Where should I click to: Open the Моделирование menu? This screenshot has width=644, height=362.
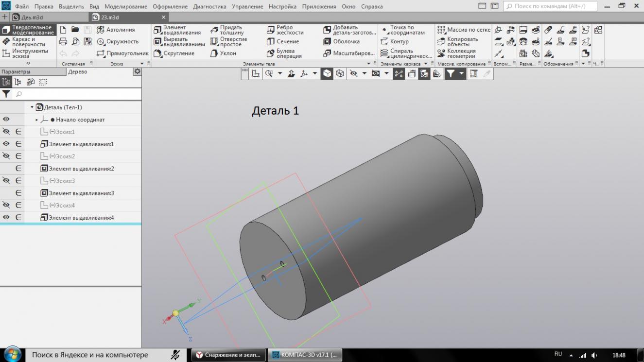[x=125, y=6]
